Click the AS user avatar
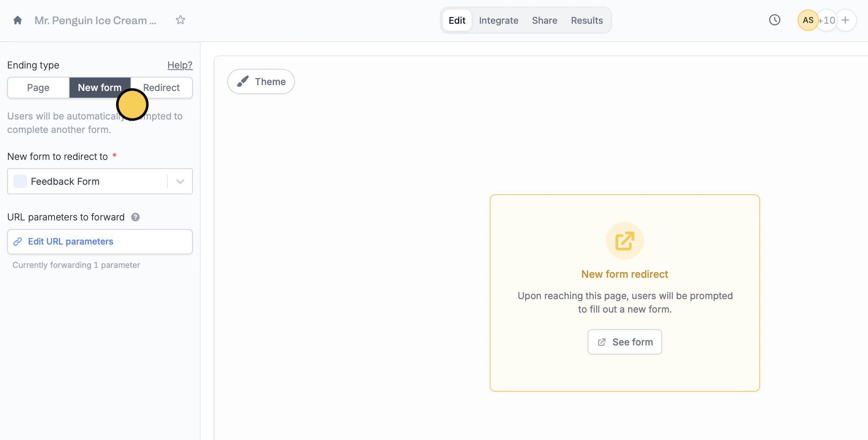868x440 pixels. coord(808,20)
